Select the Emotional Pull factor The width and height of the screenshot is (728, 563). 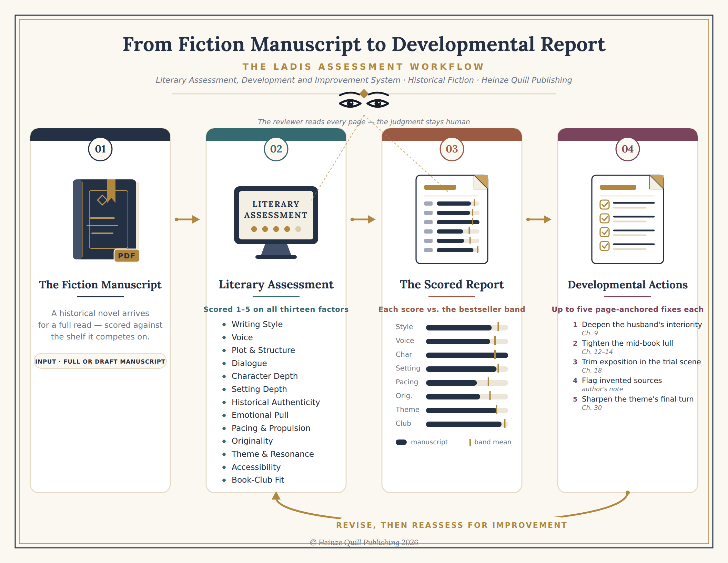[x=260, y=415]
